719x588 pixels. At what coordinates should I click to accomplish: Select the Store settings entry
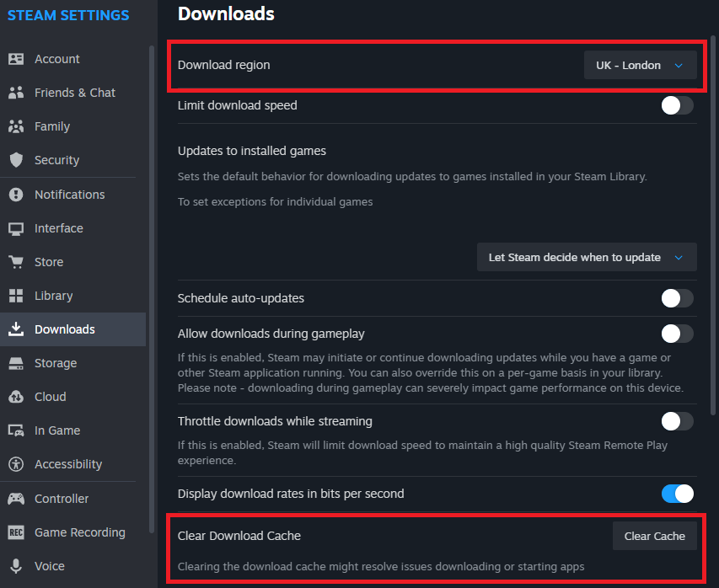coord(49,262)
